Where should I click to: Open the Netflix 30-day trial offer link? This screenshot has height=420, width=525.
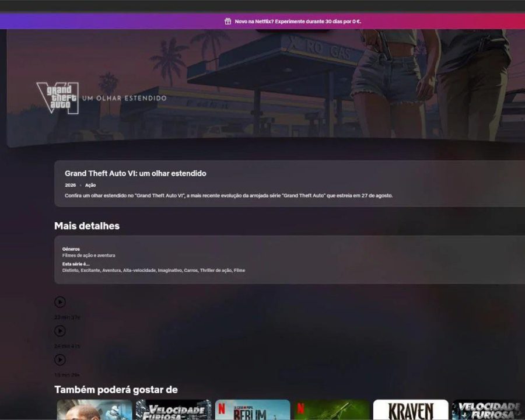297,22
